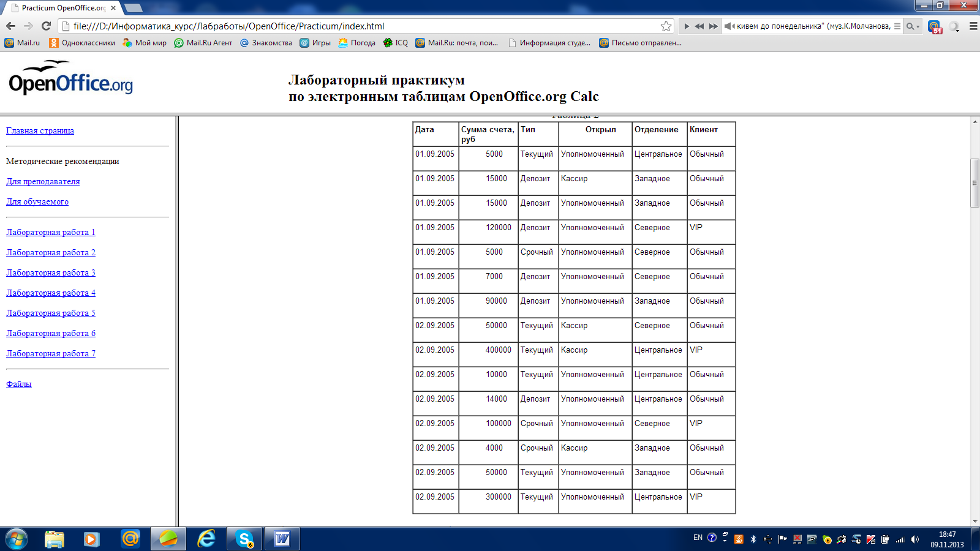Open the music player playlist icon
The height and width of the screenshot is (551, 980).
[897, 26]
